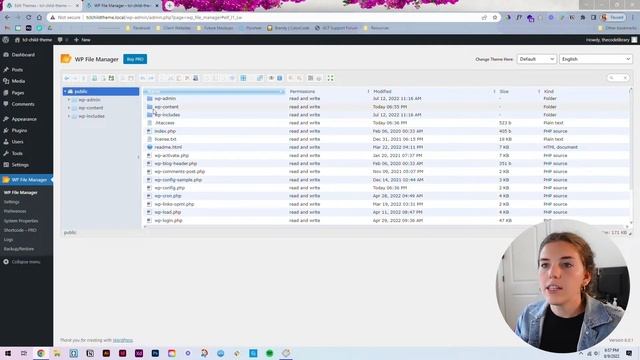This screenshot has height=360, width=640.
Task: Open the System Properties submenu link
Action: coord(21,221)
